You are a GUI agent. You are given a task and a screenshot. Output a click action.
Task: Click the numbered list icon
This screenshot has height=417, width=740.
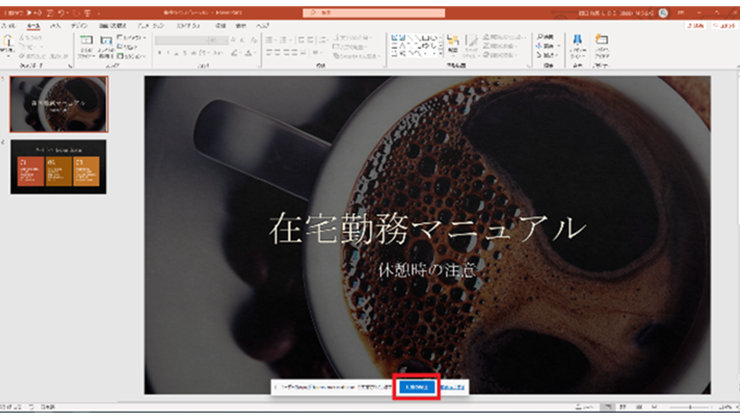284,40
